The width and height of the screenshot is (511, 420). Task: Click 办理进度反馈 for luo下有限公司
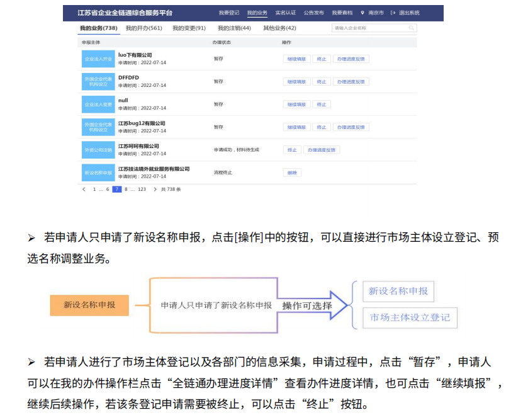point(351,59)
